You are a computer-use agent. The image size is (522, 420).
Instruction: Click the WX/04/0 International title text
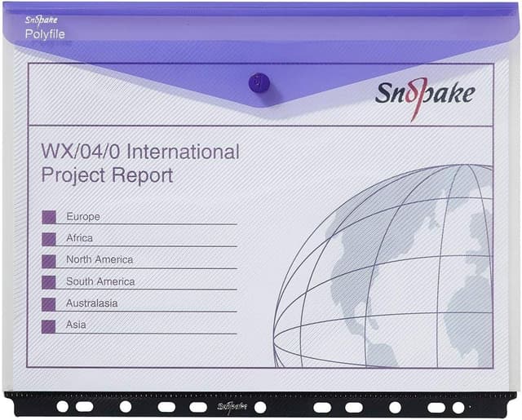tap(139, 152)
